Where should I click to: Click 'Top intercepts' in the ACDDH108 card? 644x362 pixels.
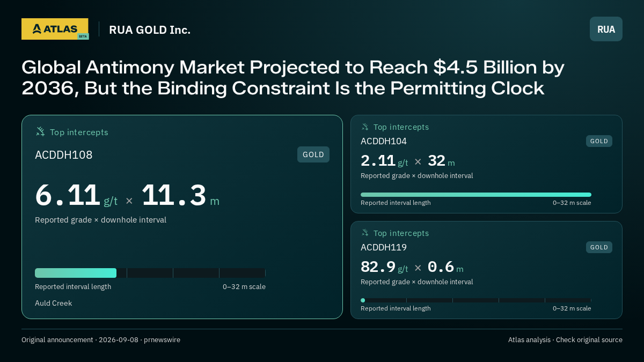pos(79,132)
